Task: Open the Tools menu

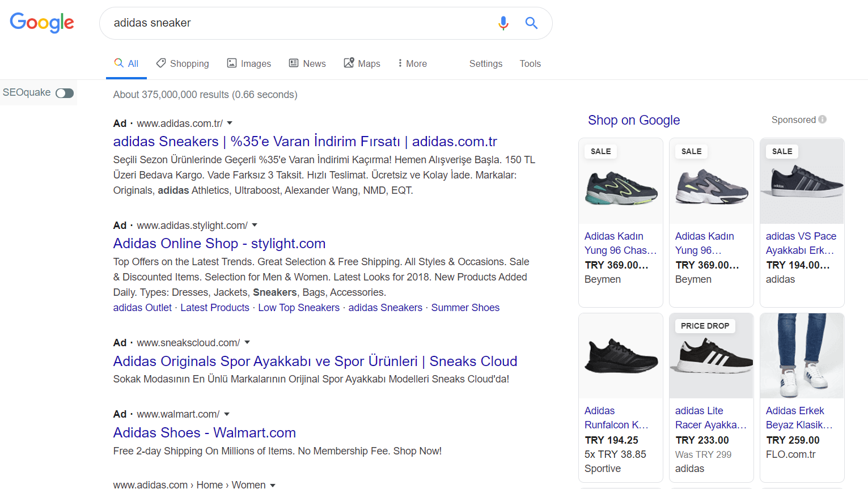Action: click(x=530, y=63)
